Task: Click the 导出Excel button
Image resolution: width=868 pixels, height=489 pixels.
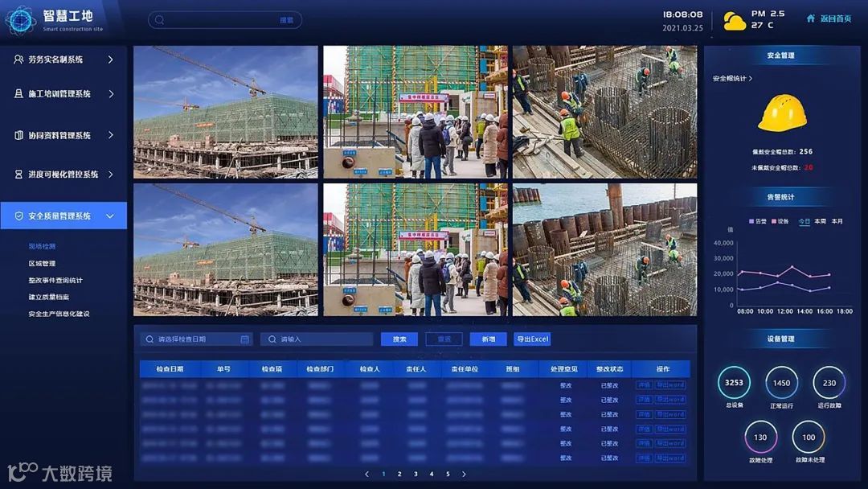Action: point(532,339)
